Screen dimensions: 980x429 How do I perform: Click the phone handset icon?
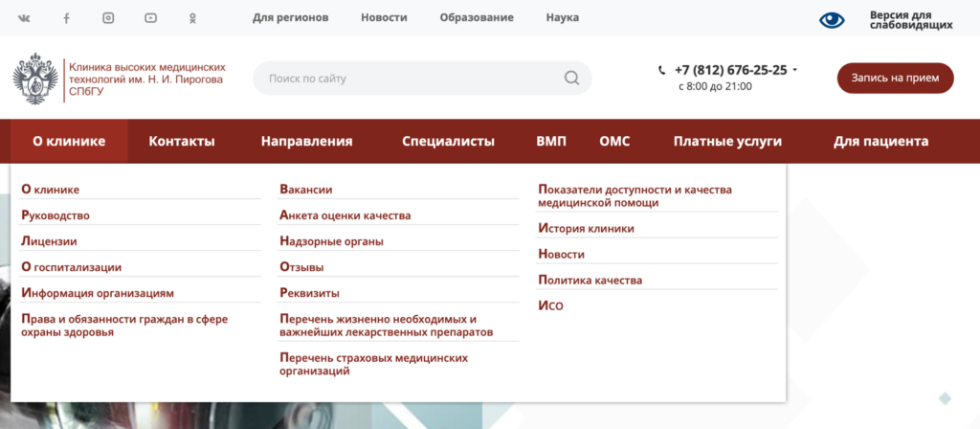coord(662,71)
